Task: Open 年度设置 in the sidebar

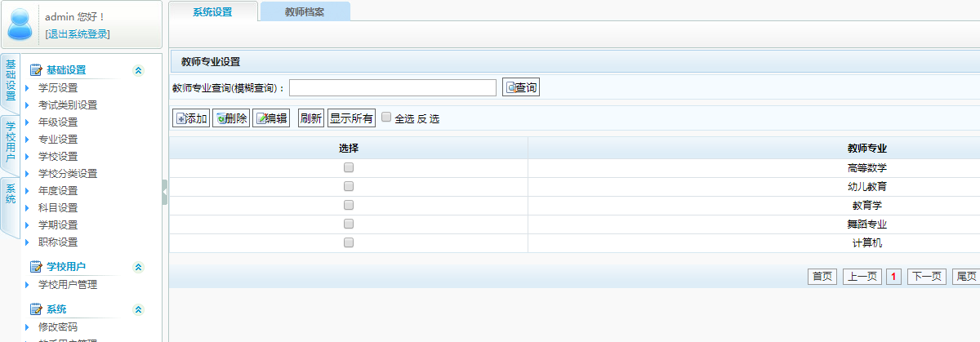Action: click(58, 191)
